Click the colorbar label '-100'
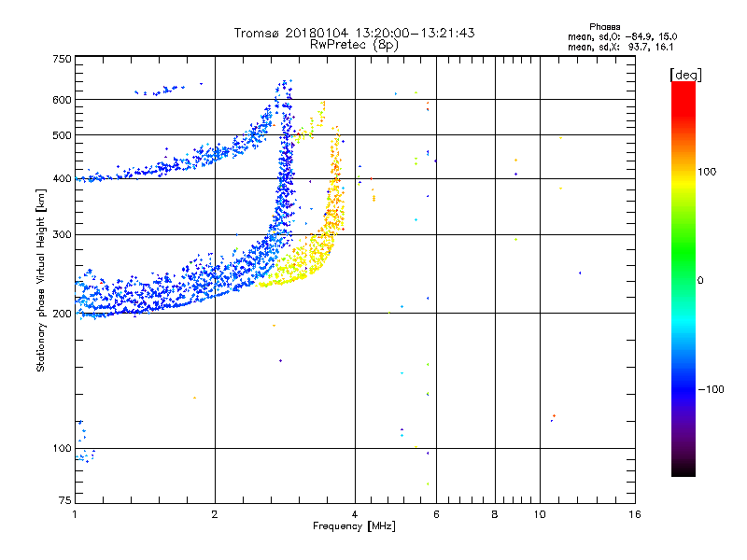The height and width of the screenshot is (560, 747). pyautogui.click(x=712, y=389)
